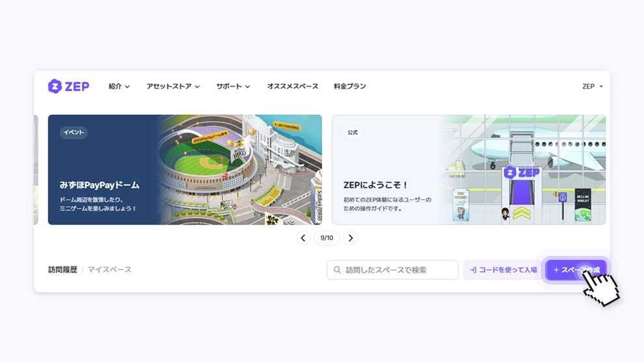Switch to the 訪問履歴 tab
This screenshot has width=644, height=362.
click(62, 270)
